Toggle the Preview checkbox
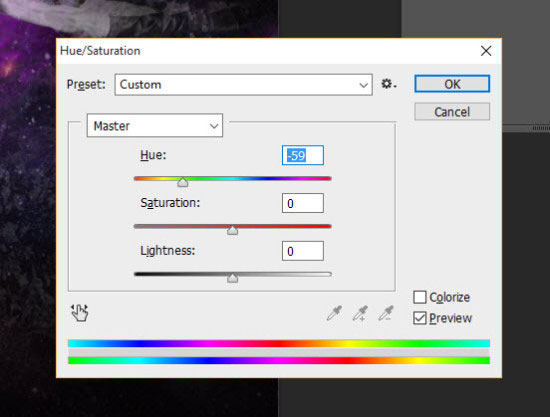 pos(420,318)
